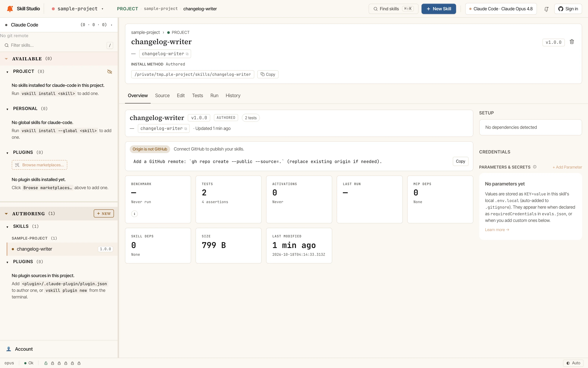
Task: Click the green Ok status indicator
Action: (29, 363)
